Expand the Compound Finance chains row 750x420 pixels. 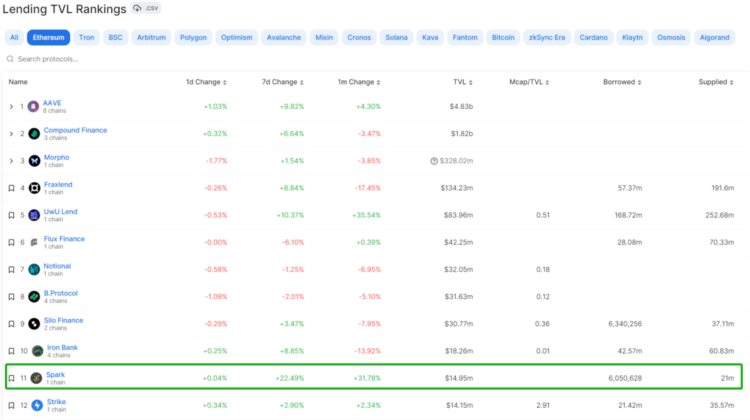click(11, 133)
